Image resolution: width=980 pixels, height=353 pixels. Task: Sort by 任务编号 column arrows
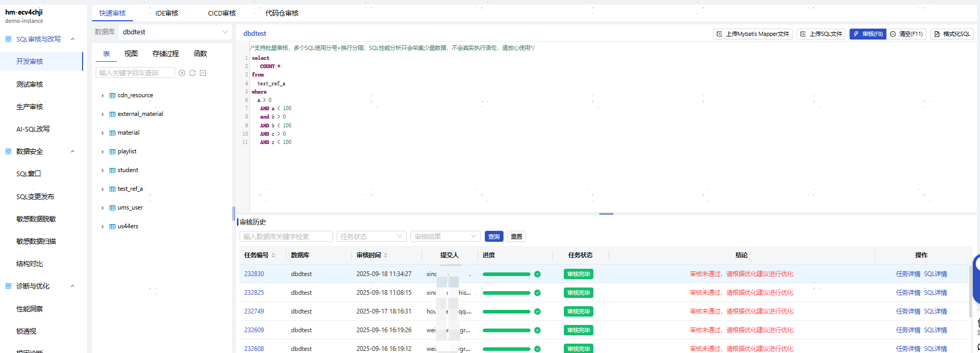point(273,255)
